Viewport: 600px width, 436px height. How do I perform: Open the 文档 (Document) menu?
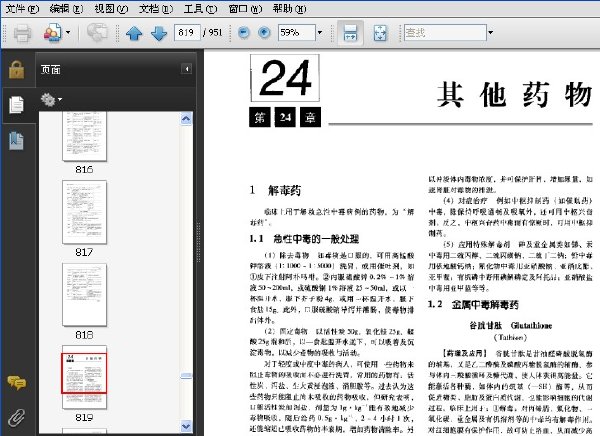pyautogui.click(x=156, y=8)
